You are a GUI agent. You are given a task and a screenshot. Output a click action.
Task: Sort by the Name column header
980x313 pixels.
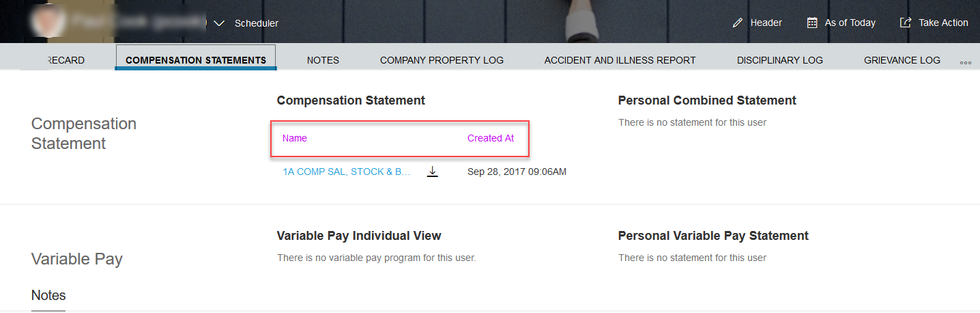(295, 138)
